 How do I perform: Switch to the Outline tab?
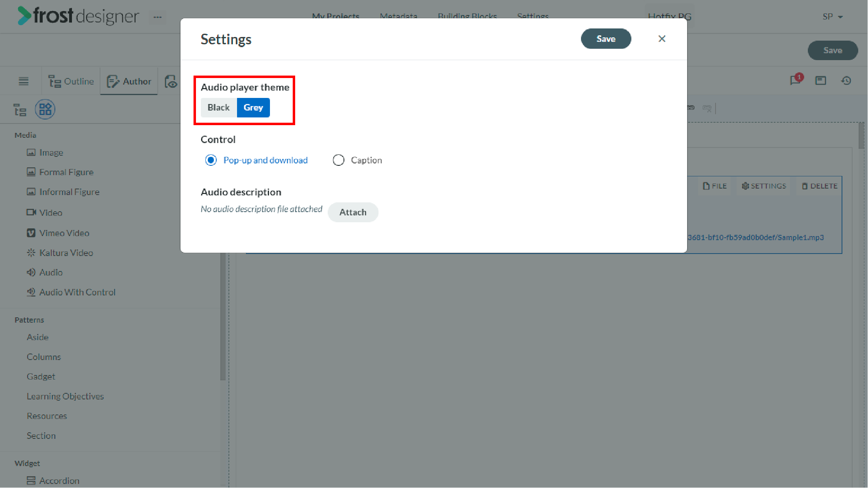tap(71, 81)
